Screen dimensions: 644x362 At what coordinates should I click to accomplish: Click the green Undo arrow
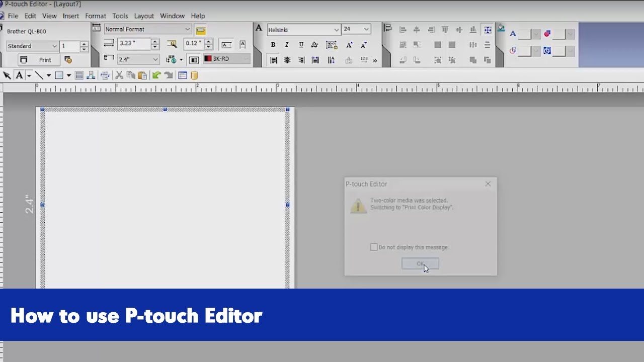156,75
